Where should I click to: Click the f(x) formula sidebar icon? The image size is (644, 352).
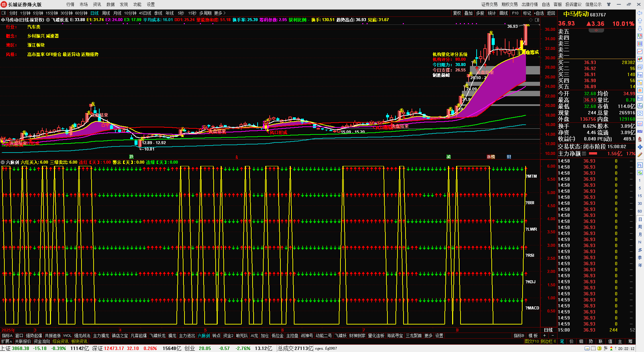[x=640, y=106]
